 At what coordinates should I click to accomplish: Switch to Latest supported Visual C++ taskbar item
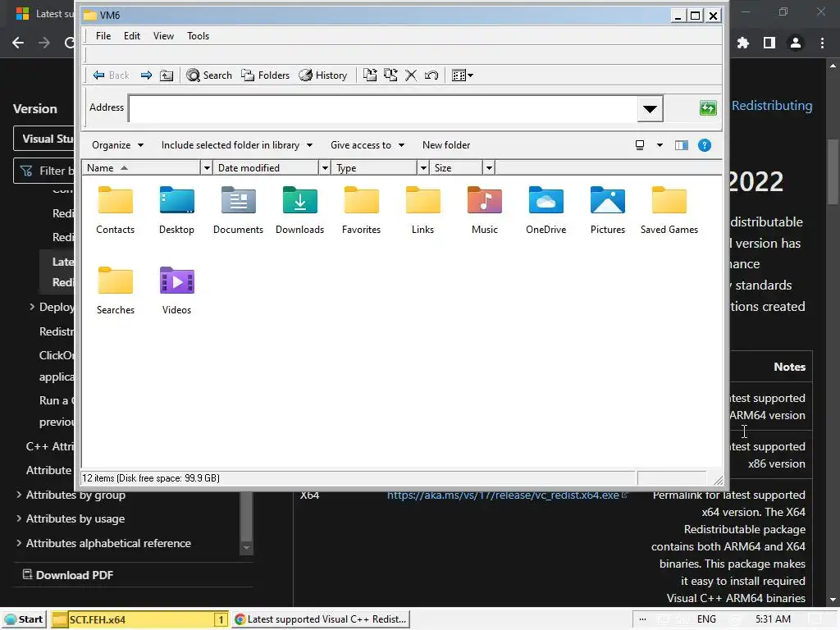(321, 619)
